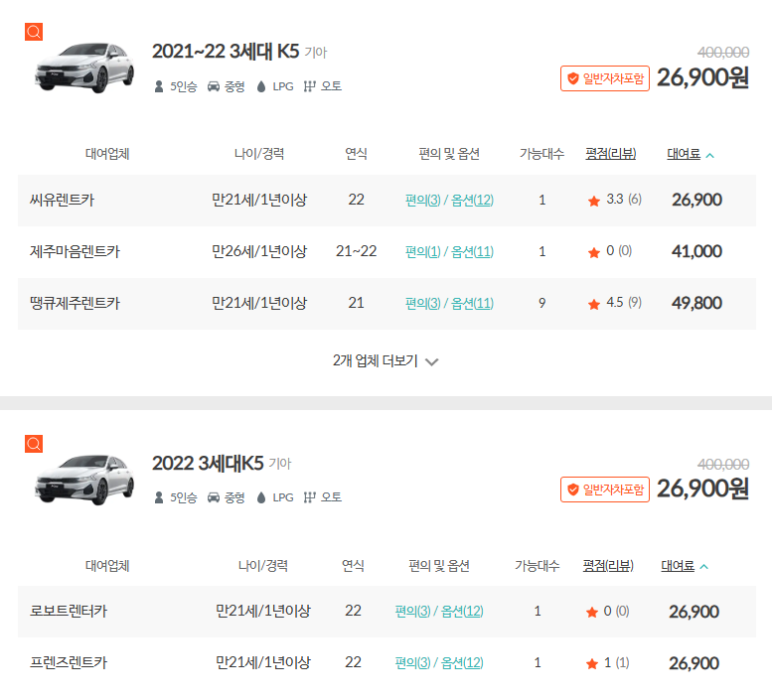Click 26,900 price in 씨유렌트카 row
The image size is (772, 700).
tap(696, 200)
